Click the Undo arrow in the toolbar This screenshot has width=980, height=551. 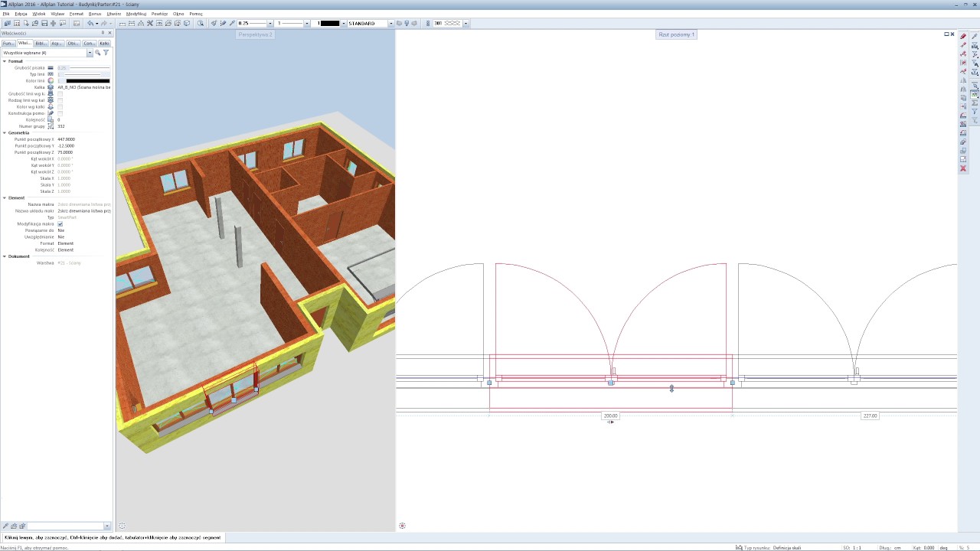tap(90, 24)
